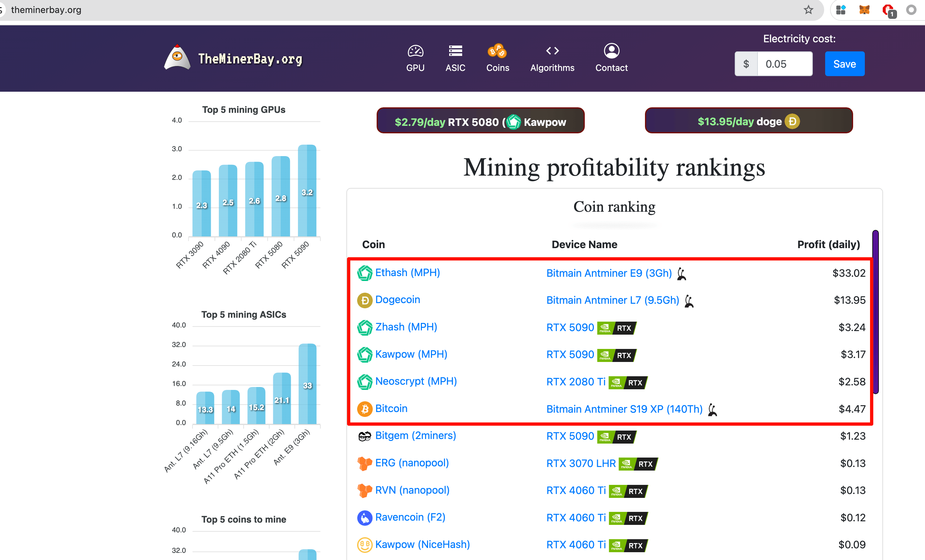Open the Kawpow (NiceHash) coin link
The height and width of the screenshot is (560, 925).
[x=423, y=544]
